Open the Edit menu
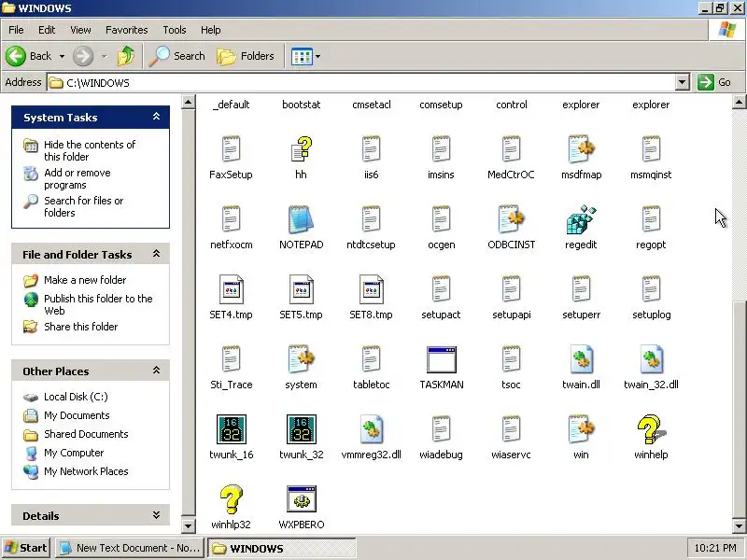The height and width of the screenshot is (560, 747). click(47, 30)
